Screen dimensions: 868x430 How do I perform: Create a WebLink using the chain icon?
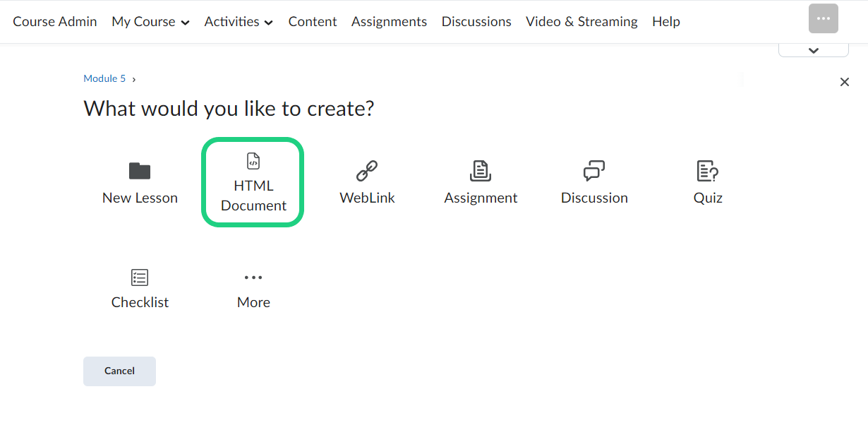pos(367,171)
